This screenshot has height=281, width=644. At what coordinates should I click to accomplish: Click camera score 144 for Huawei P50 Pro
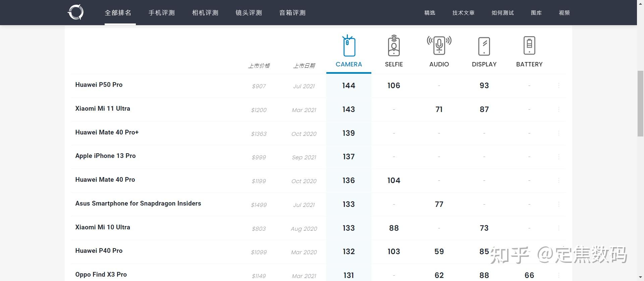tap(349, 86)
